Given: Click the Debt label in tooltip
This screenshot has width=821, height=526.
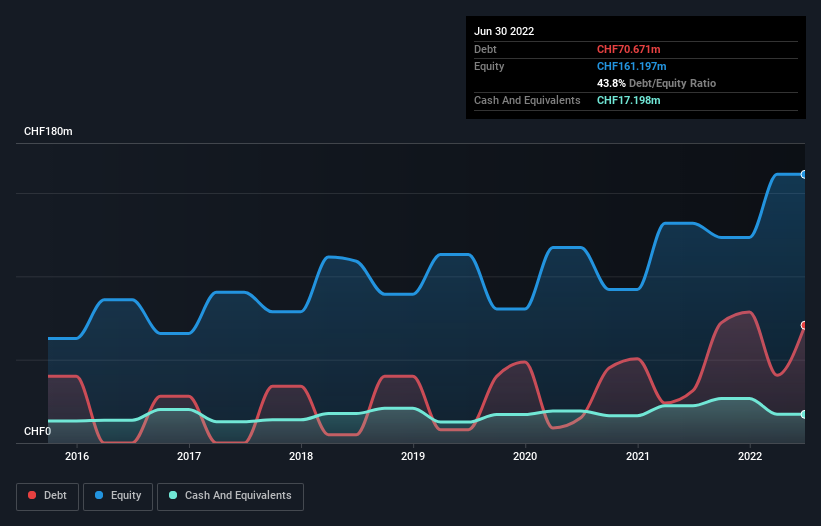Looking at the screenshot, I should pos(485,49).
